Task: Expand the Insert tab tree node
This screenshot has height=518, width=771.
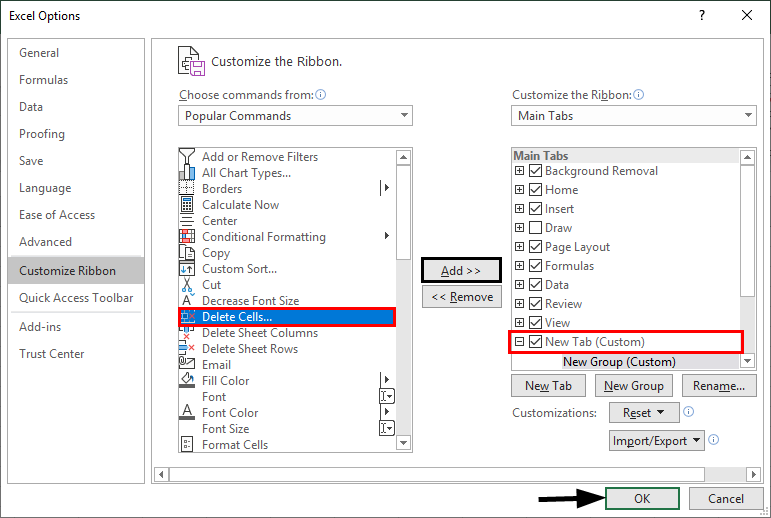Action: 519,209
